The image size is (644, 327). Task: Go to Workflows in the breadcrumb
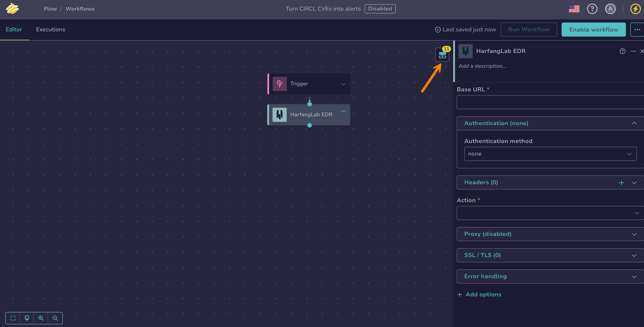[x=80, y=9]
